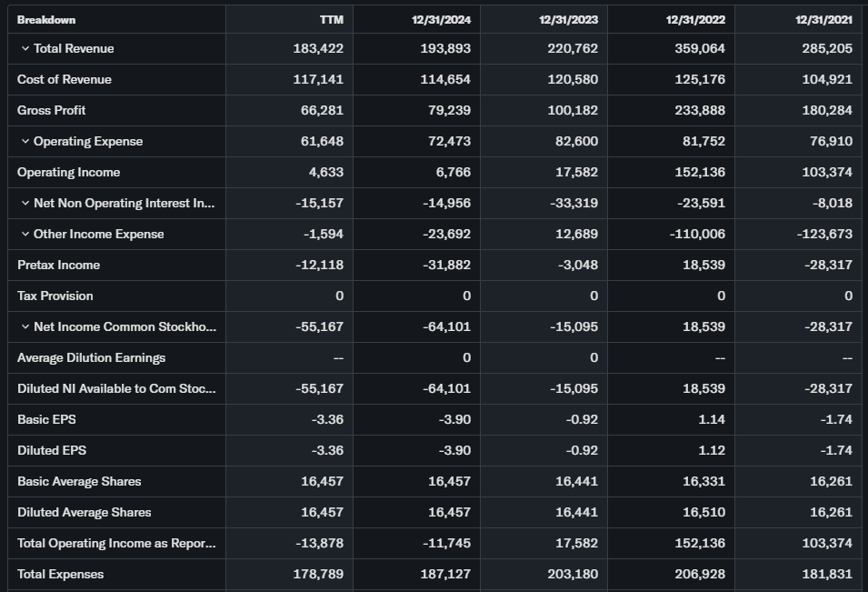The image size is (868, 592).
Task: Select the TTM column header
Action: tap(331, 20)
